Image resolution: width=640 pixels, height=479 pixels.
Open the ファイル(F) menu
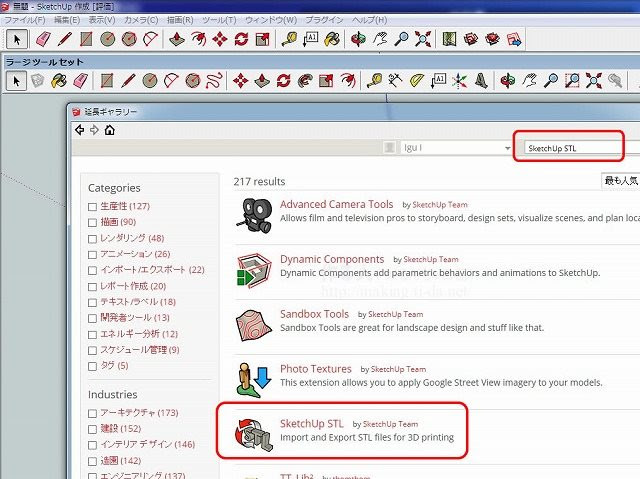click(24, 20)
